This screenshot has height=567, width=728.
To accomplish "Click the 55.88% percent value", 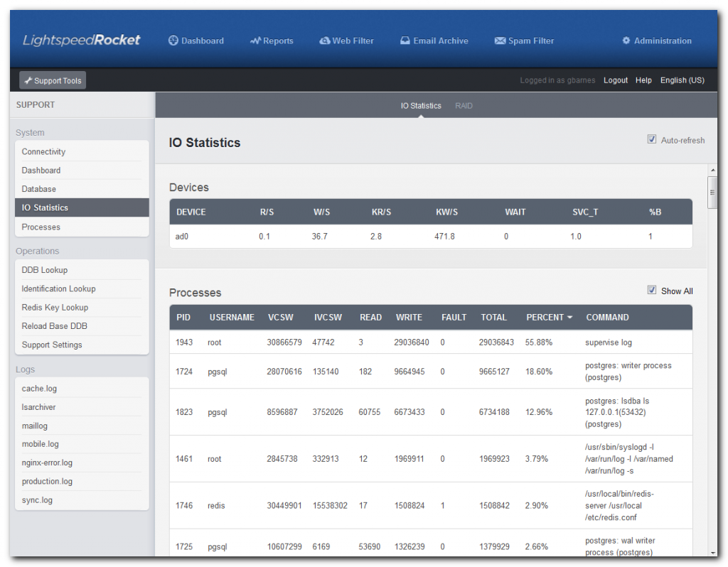I will coord(539,342).
